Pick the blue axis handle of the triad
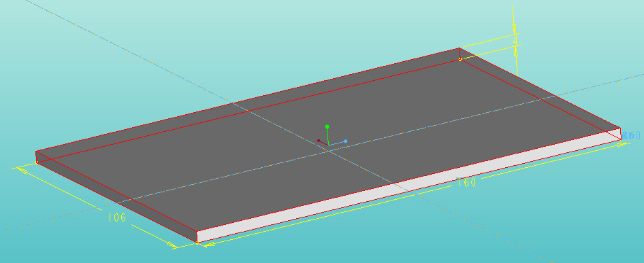This screenshot has height=263, width=644. pos(345,141)
